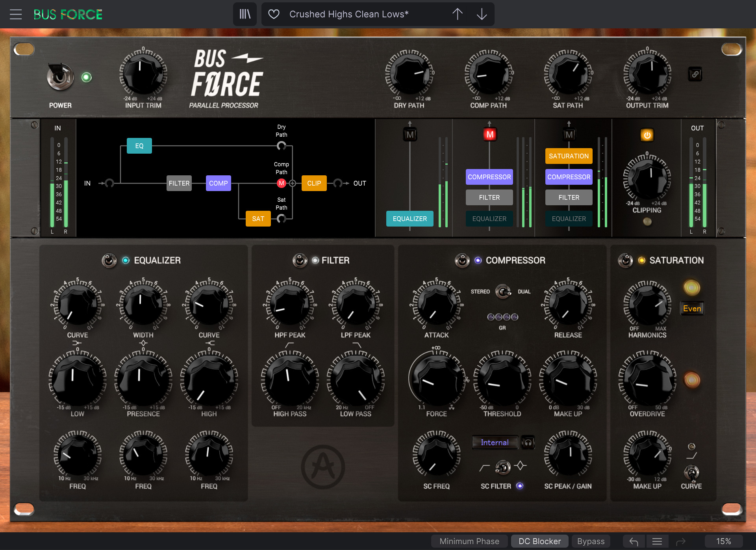Adjust the compressor Threshold knob
The image size is (756, 550).
click(502, 380)
